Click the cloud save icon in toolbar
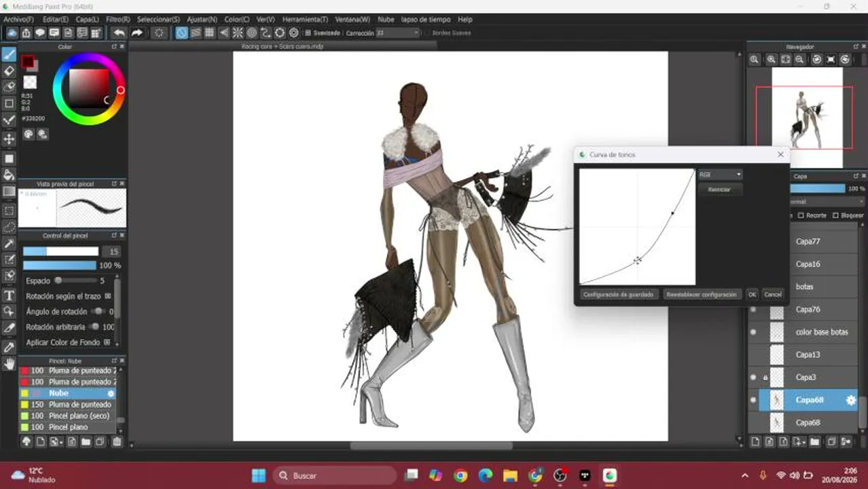This screenshot has width=868, height=489. click(12, 33)
